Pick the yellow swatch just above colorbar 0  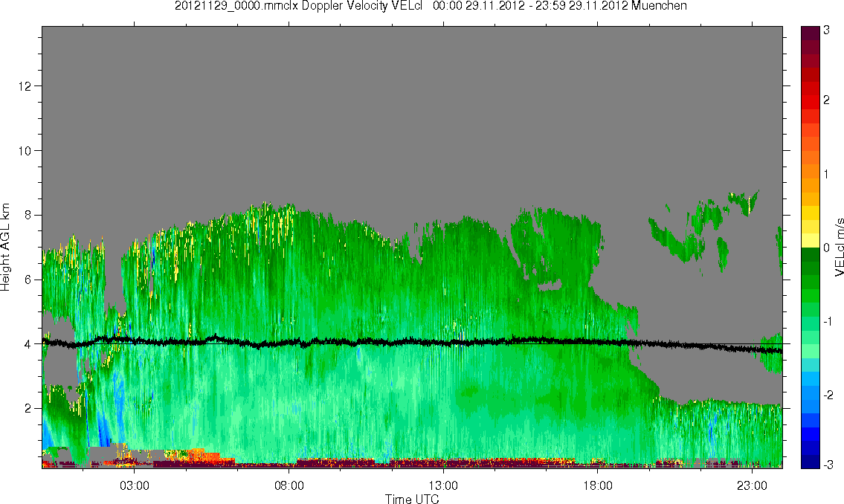[811, 240]
